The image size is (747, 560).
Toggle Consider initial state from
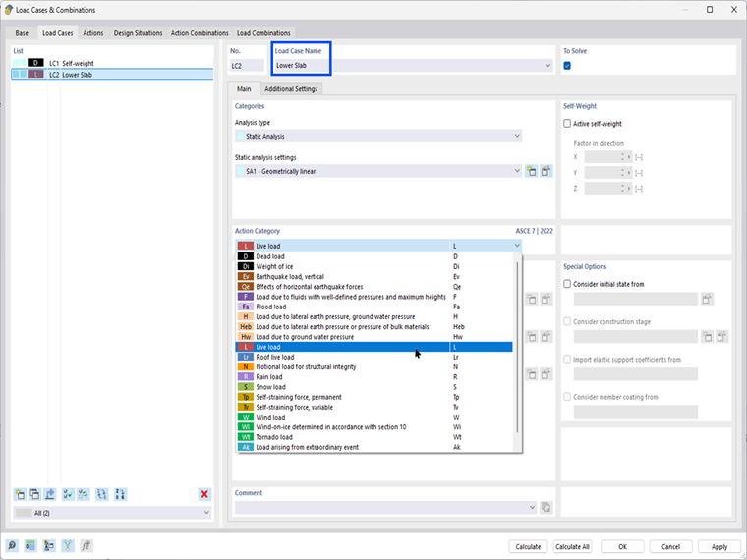pyautogui.click(x=567, y=284)
